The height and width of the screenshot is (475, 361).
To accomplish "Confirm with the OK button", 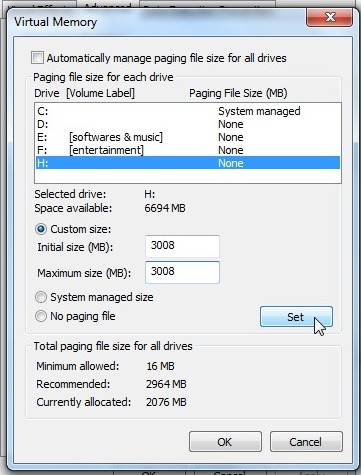I will click(225, 442).
